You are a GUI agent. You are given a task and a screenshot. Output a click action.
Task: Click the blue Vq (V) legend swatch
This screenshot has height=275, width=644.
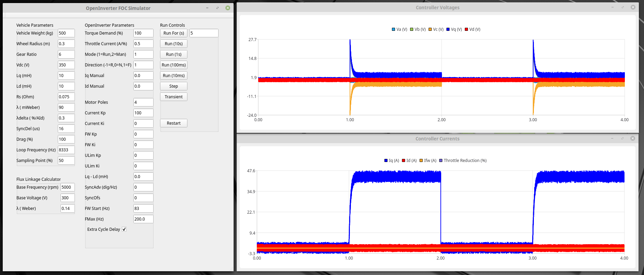[448, 29]
